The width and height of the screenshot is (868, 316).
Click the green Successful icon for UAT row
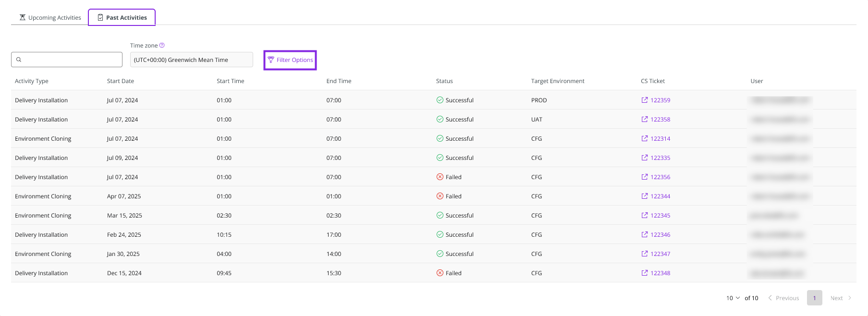tap(440, 119)
